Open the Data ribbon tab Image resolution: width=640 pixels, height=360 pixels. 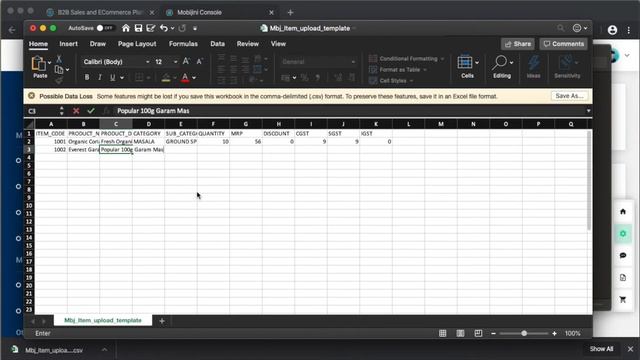click(x=218, y=44)
